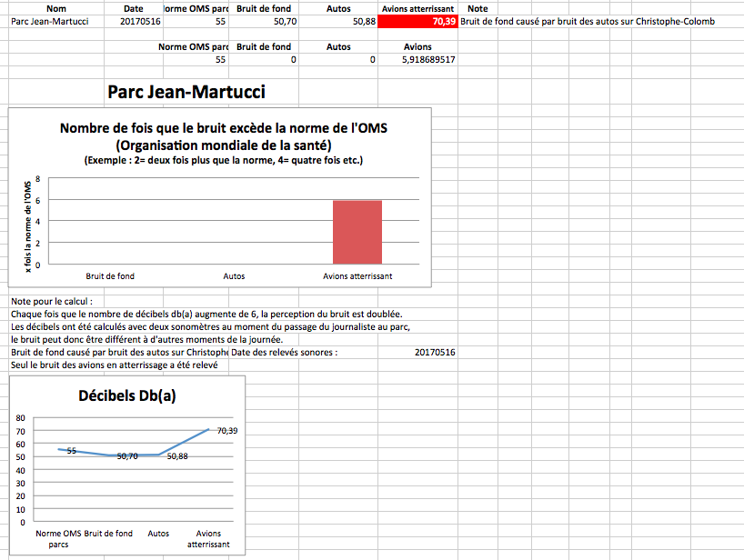The width and height of the screenshot is (744, 560).
Task: Select the large Parc Jean-Martucci heading
Action: pos(186,92)
